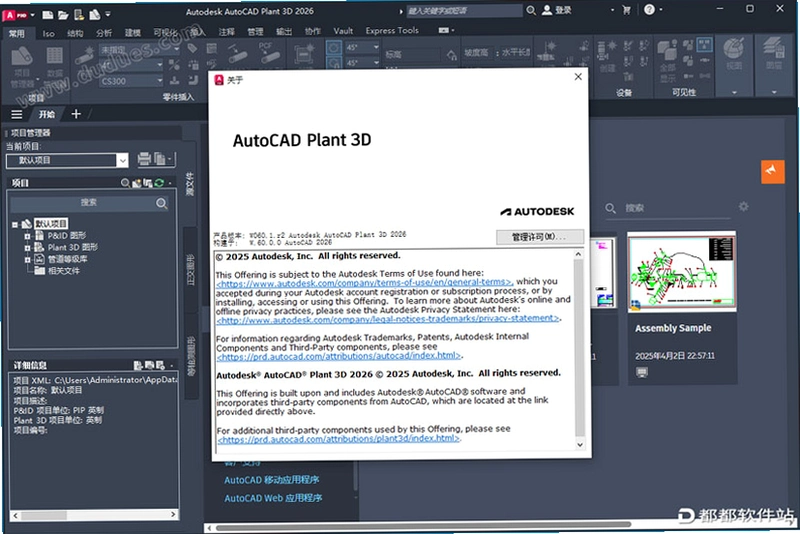
Task: Expand the 管道等级库 tree node
Action: pos(27,260)
